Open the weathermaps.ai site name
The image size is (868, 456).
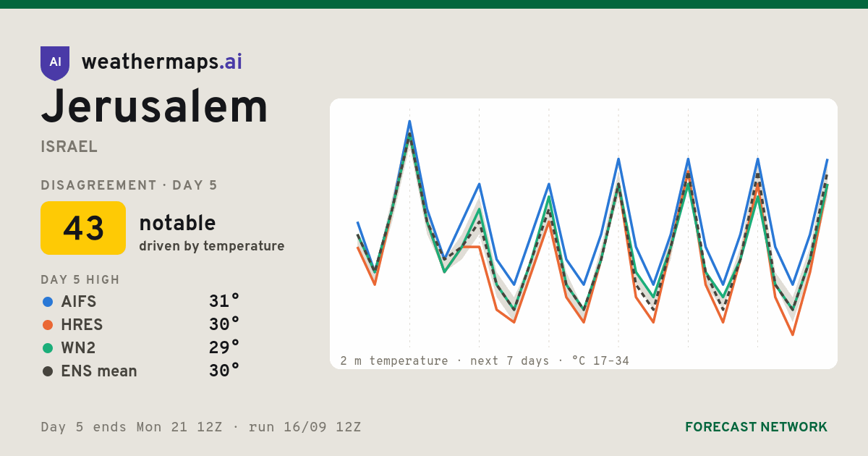pyautogui.click(x=161, y=62)
